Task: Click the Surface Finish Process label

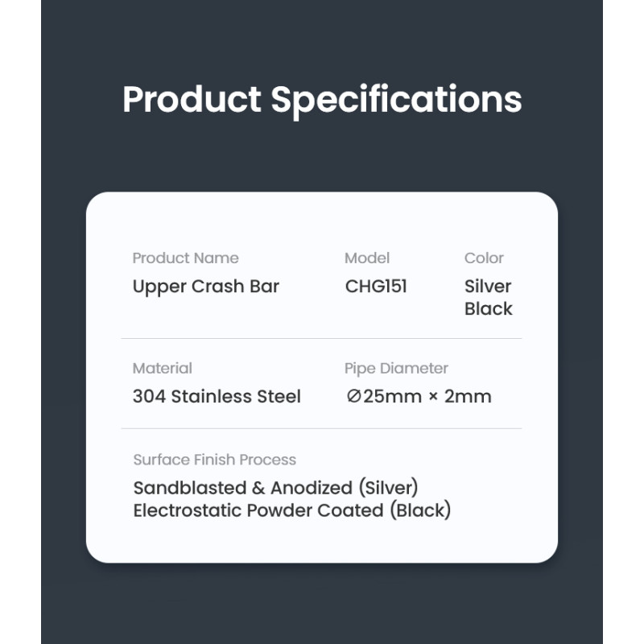Action: point(215,460)
